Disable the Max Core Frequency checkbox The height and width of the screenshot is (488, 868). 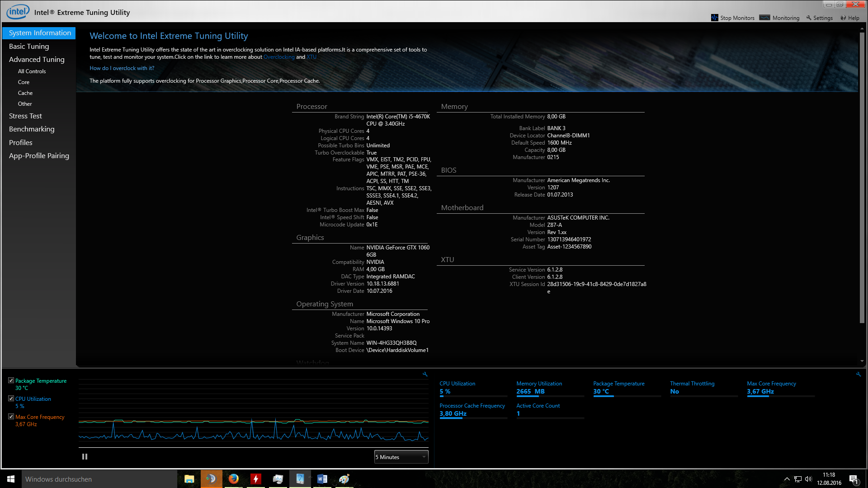coord(11,417)
